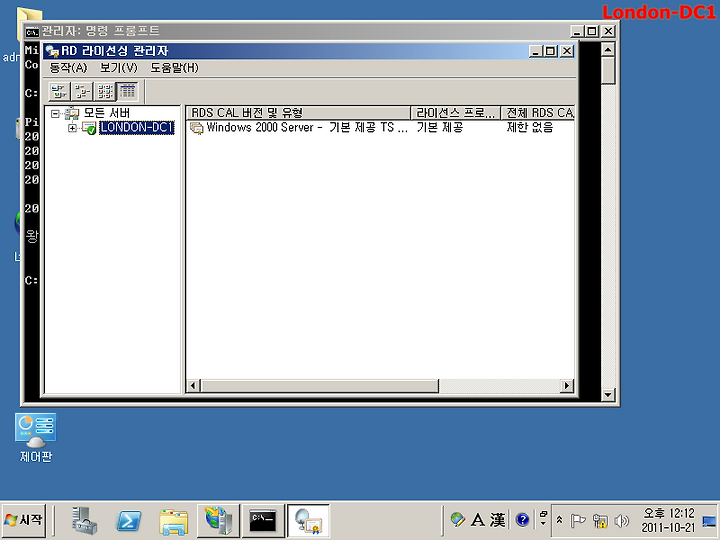
Task: Open the language bar help icon
Action: coord(523,520)
